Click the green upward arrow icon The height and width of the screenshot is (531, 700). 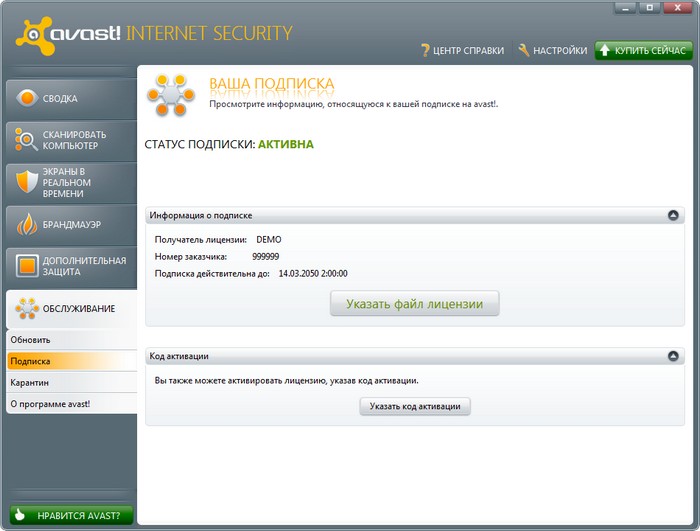pos(604,50)
